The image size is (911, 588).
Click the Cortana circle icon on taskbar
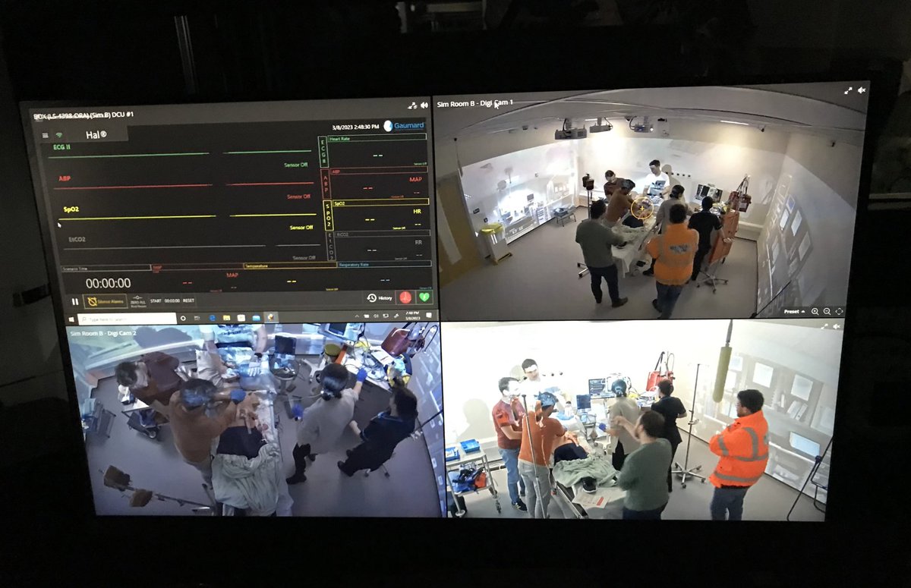coord(184,318)
